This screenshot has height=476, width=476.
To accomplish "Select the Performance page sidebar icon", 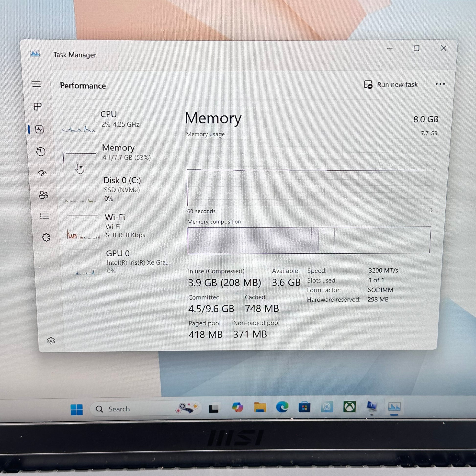I will point(39,129).
